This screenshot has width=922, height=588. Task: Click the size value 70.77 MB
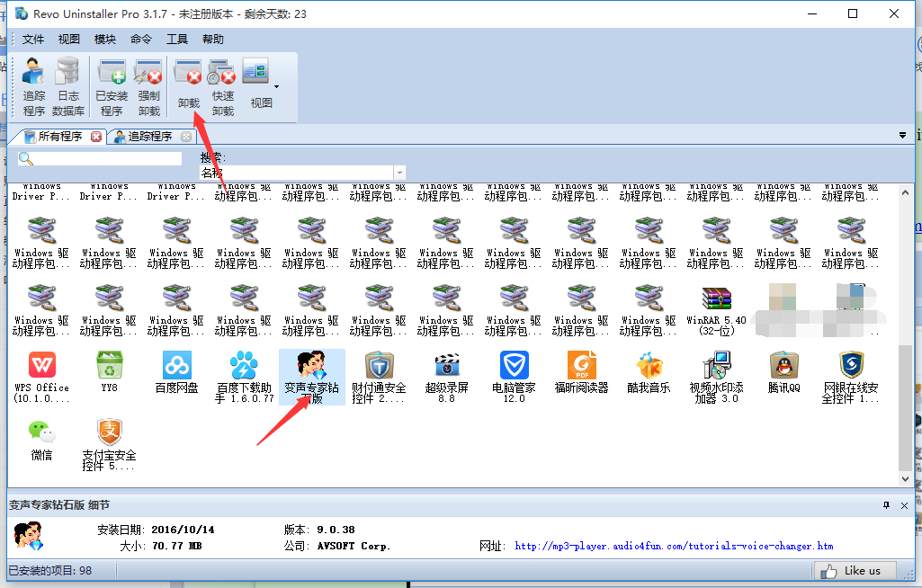click(x=176, y=547)
